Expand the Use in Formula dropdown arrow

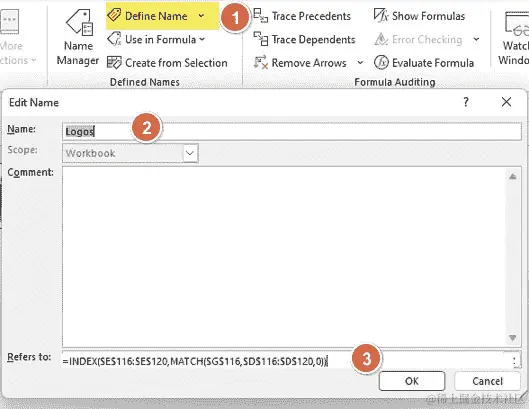[x=202, y=39]
